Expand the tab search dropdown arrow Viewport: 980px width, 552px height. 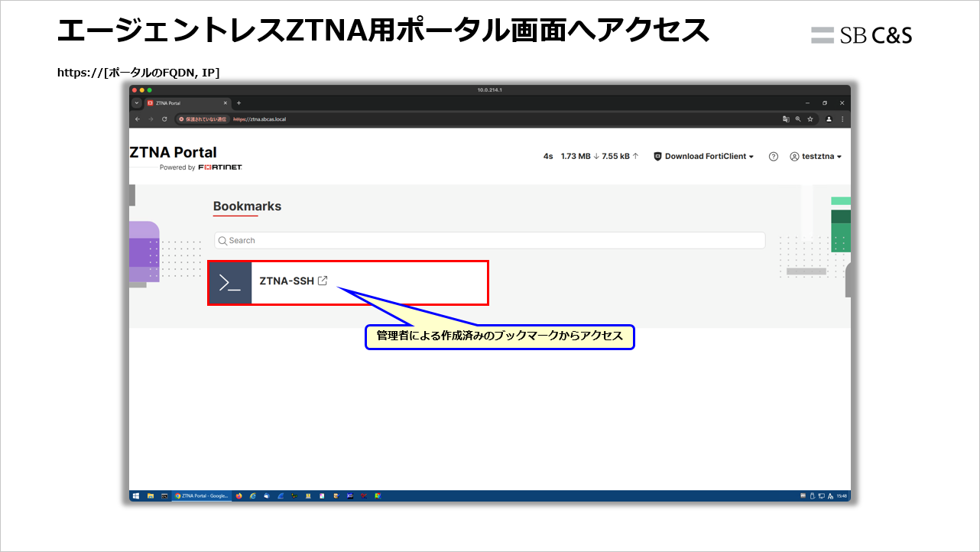point(137,102)
